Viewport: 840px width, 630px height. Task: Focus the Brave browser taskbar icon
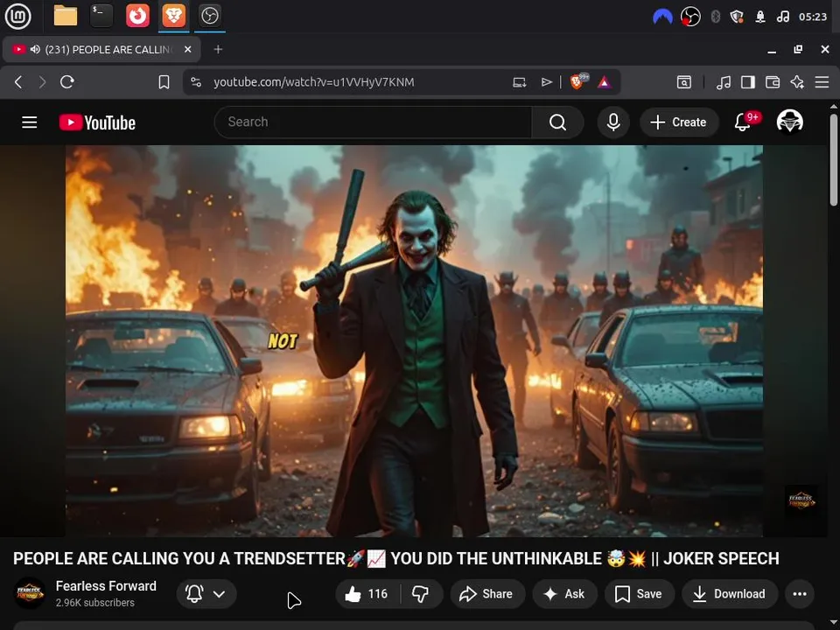[173, 16]
